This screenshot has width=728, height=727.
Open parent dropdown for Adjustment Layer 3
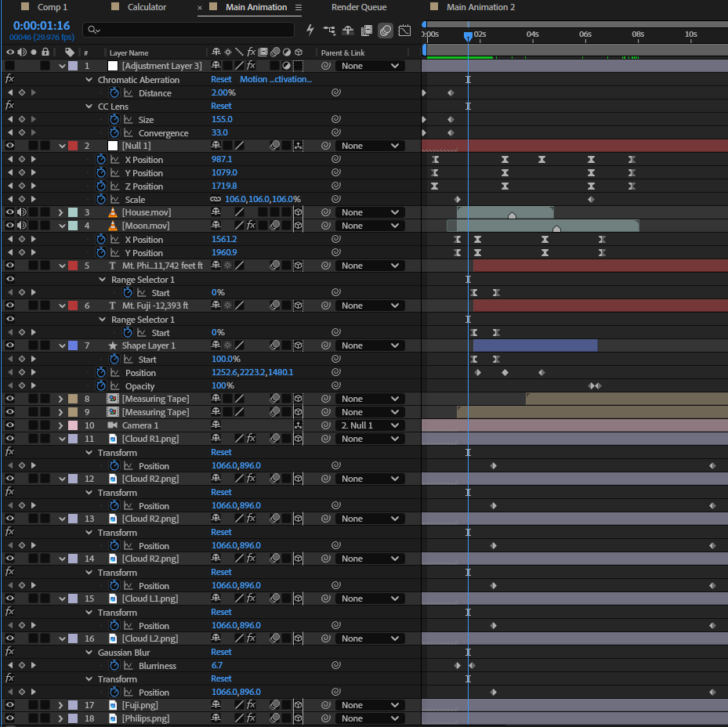pos(370,66)
